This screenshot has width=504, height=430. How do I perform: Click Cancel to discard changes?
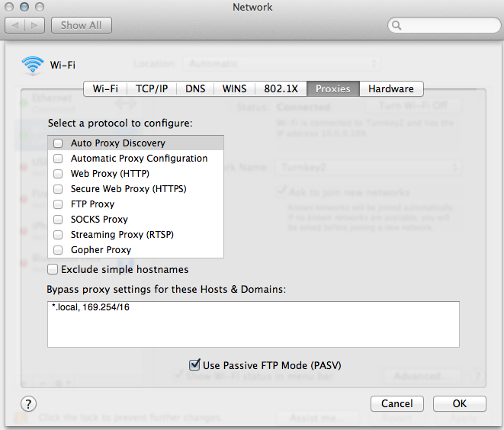397,403
